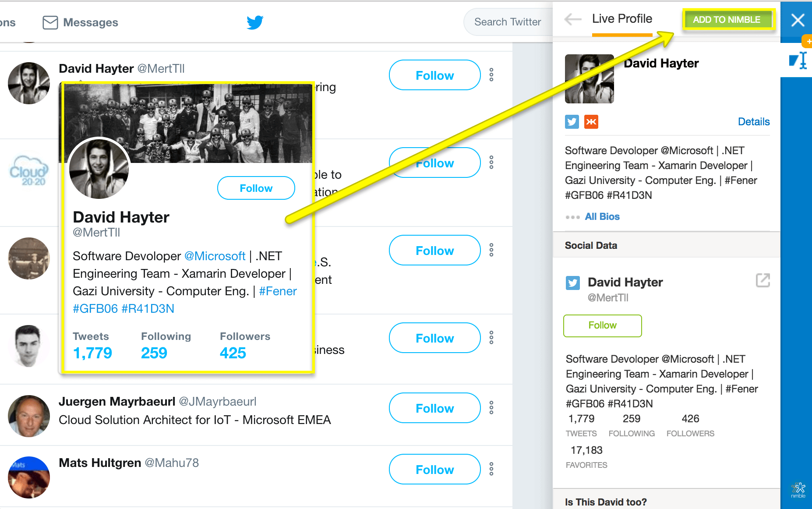Expand All Bios in Live Profile
The width and height of the screenshot is (812, 509).
(602, 217)
